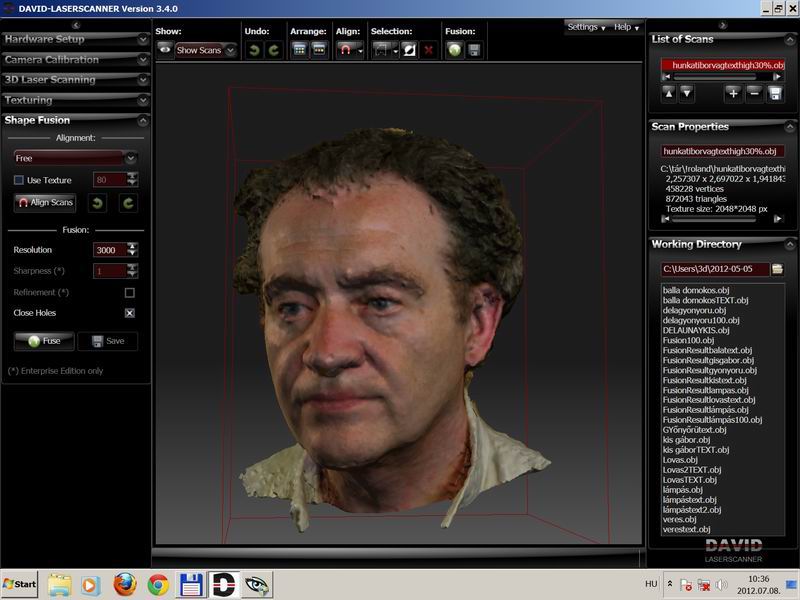Screen dimensions: 800x600
Task: Click the green Fusion icon in top toolbar
Action: (455, 49)
